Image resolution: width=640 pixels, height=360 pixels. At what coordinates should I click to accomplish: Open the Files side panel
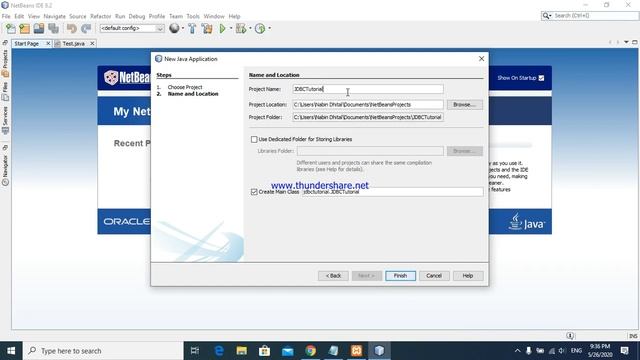click(5, 92)
